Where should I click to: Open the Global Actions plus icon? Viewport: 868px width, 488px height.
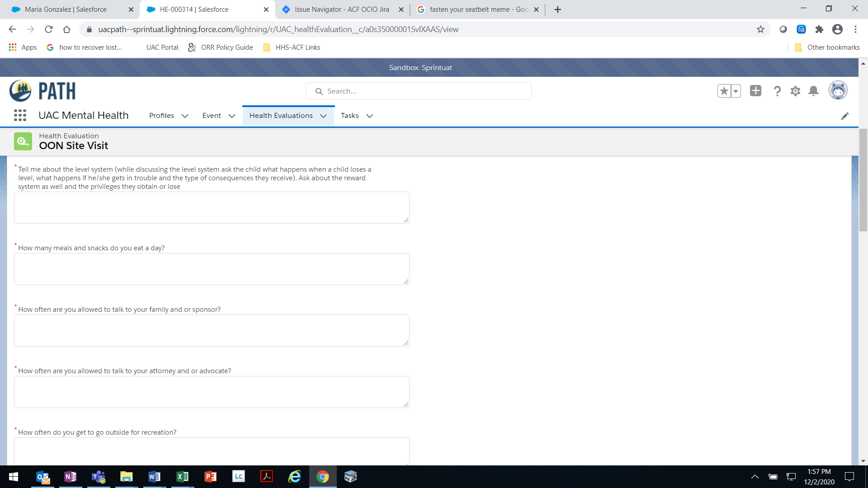pos(755,91)
